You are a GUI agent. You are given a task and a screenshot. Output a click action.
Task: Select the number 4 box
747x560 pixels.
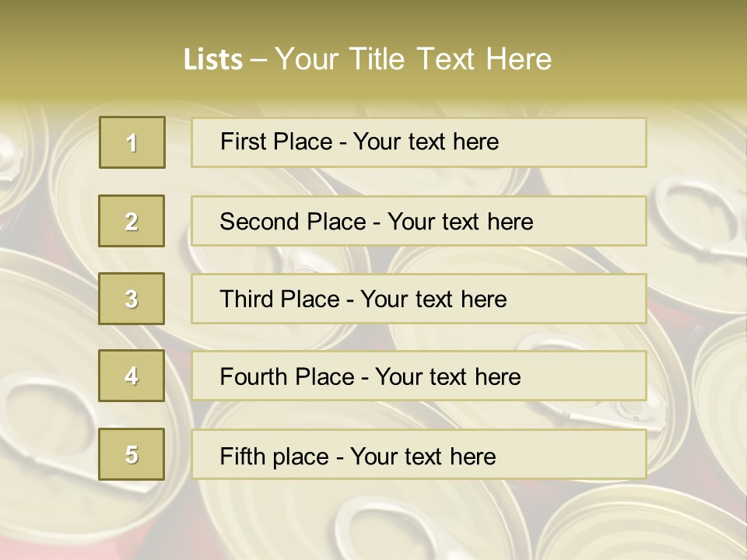[132, 376]
